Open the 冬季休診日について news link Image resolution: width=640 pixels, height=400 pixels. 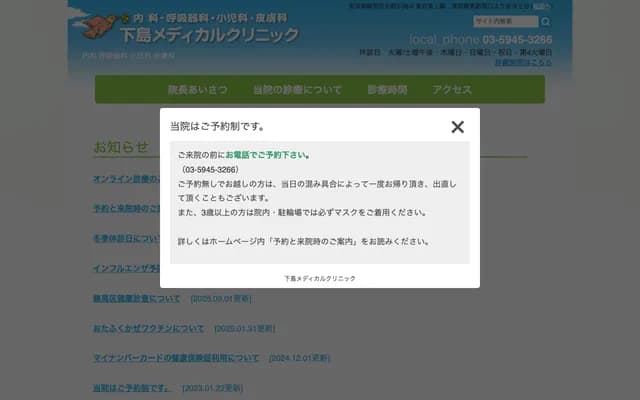126,238
